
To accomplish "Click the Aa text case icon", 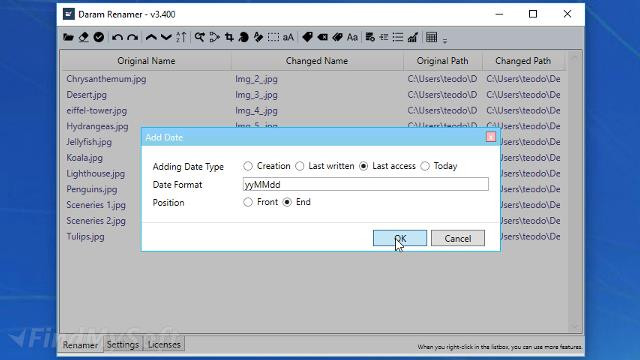I will (352, 38).
